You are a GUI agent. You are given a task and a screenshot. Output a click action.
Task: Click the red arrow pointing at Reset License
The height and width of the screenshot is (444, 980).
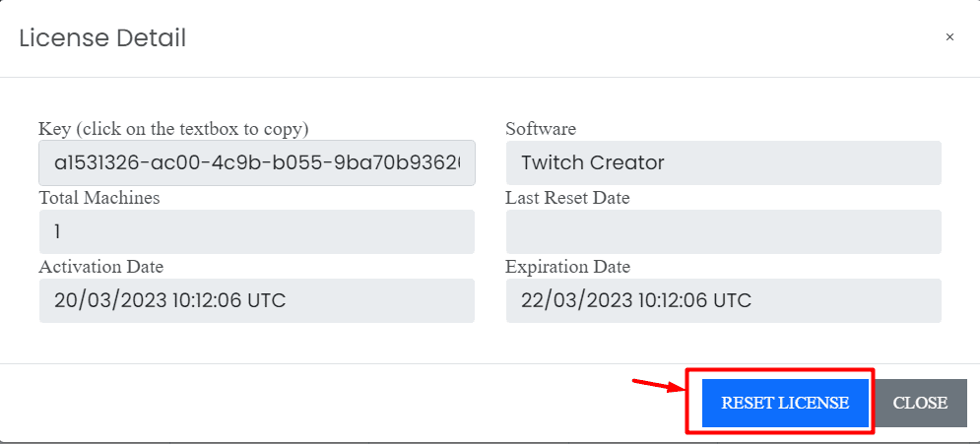[659, 385]
